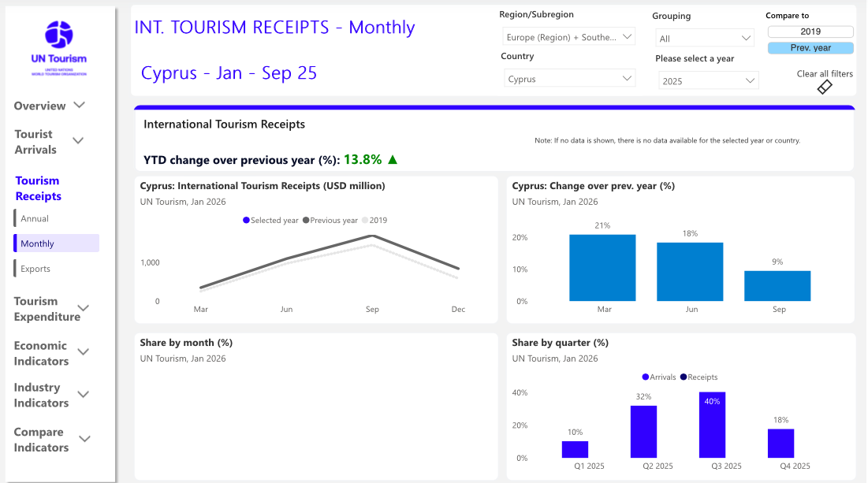Expand the Tourism Expenditure section
Screen dimensions: 868x483
[51, 309]
